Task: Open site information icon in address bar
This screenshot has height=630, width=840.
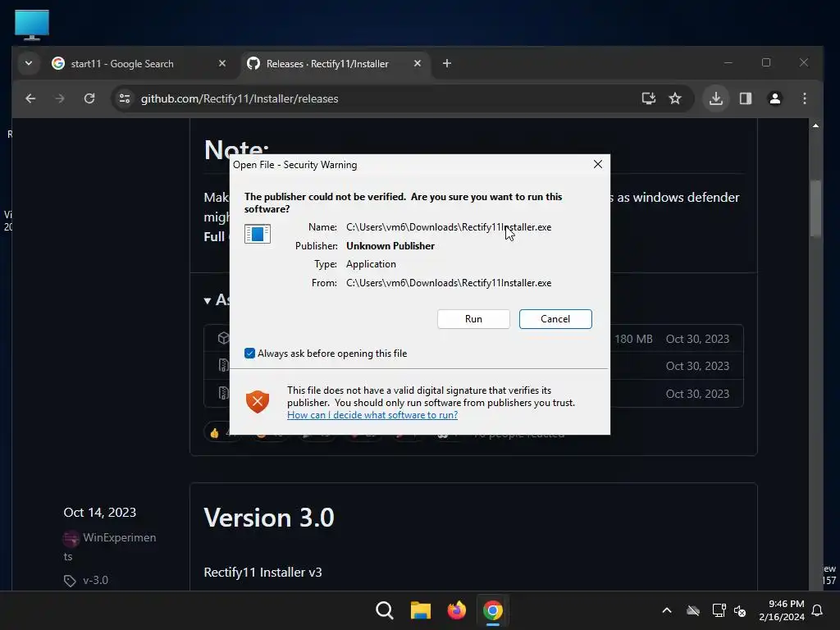Action: 125,98
